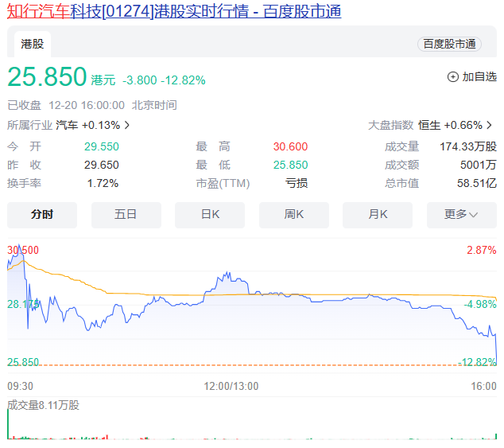The height and width of the screenshot is (448, 504).
Task: Switch to the 日K chart tab
Action: (x=210, y=215)
